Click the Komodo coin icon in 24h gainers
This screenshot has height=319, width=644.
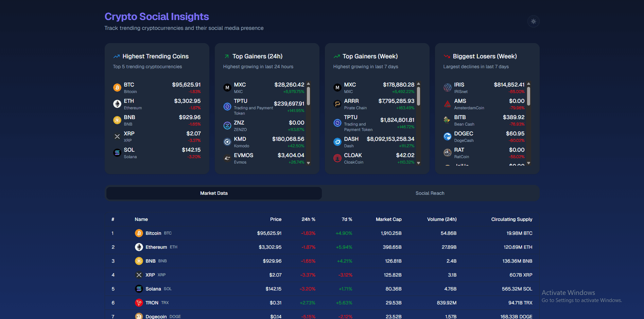pyautogui.click(x=227, y=142)
